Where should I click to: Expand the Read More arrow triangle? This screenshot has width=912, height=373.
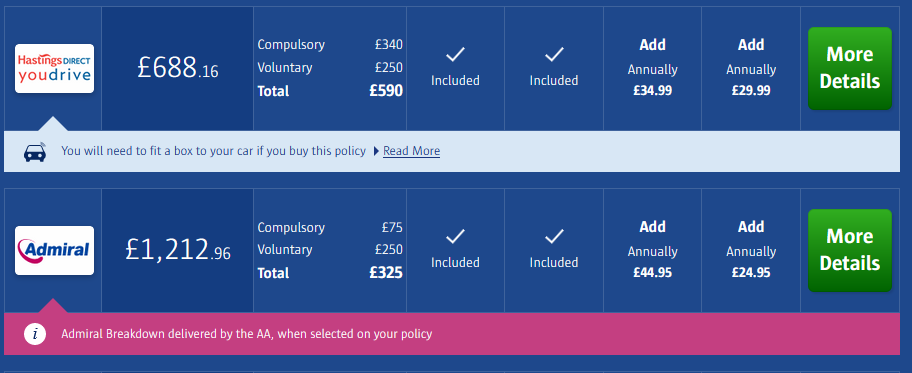pos(376,151)
